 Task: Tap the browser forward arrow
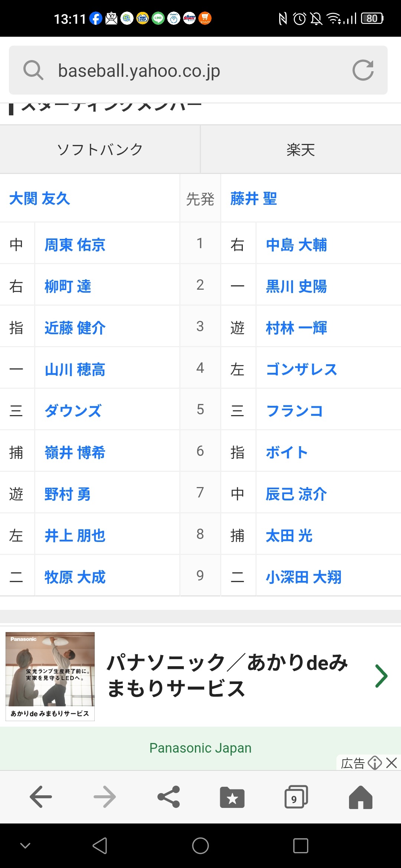click(105, 797)
